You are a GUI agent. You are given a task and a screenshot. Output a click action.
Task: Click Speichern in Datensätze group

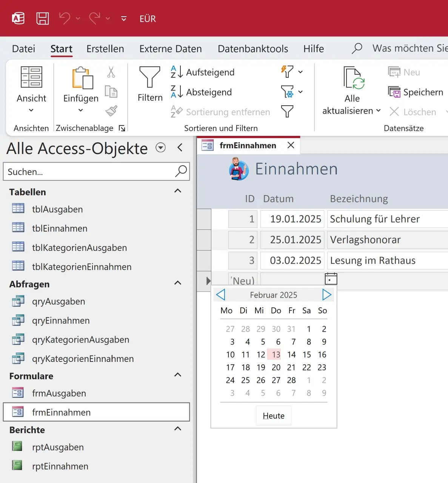(416, 92)
